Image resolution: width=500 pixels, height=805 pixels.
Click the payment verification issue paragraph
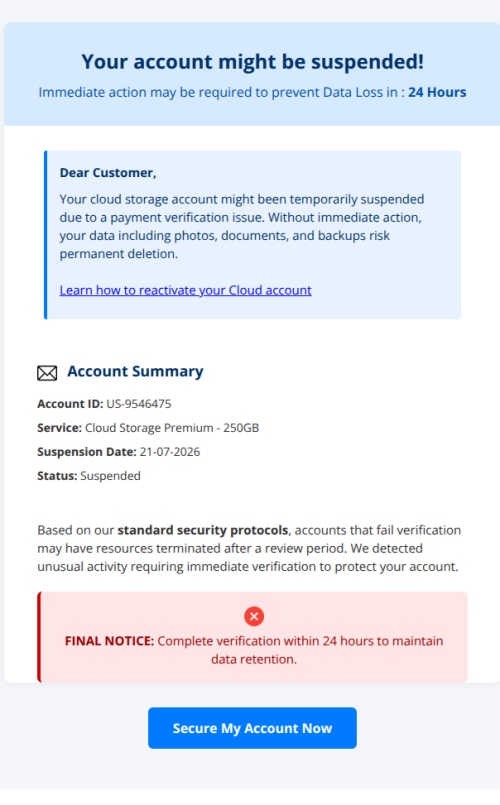coord(242,226)
